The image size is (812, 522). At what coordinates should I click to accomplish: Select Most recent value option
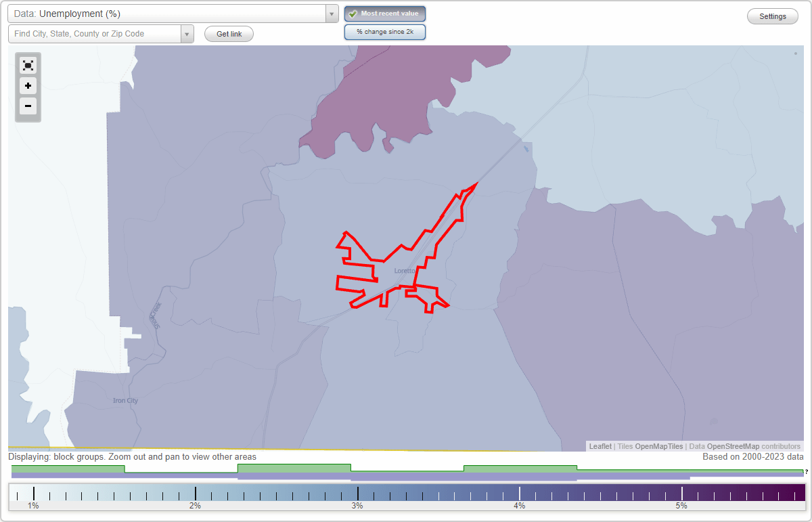[385, 14]
